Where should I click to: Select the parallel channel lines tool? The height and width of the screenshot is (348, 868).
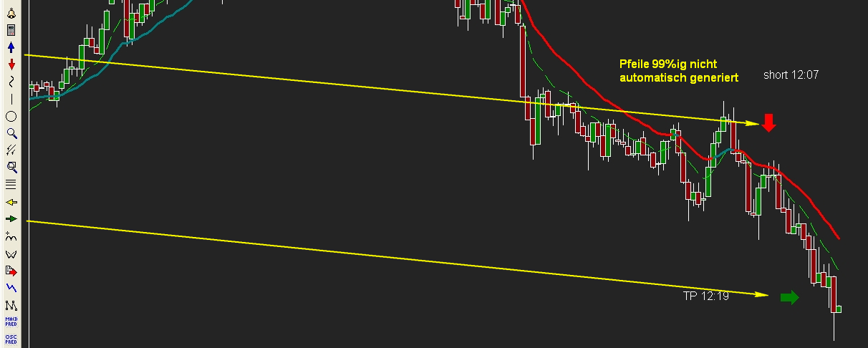pos(11,150)
